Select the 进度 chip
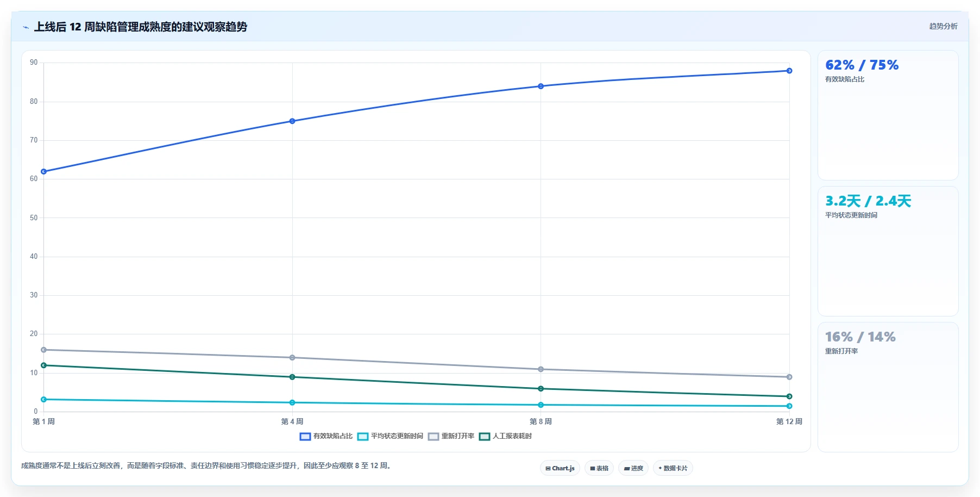The height and width of the screenshot is (497, 980). (x=633, y=468)
